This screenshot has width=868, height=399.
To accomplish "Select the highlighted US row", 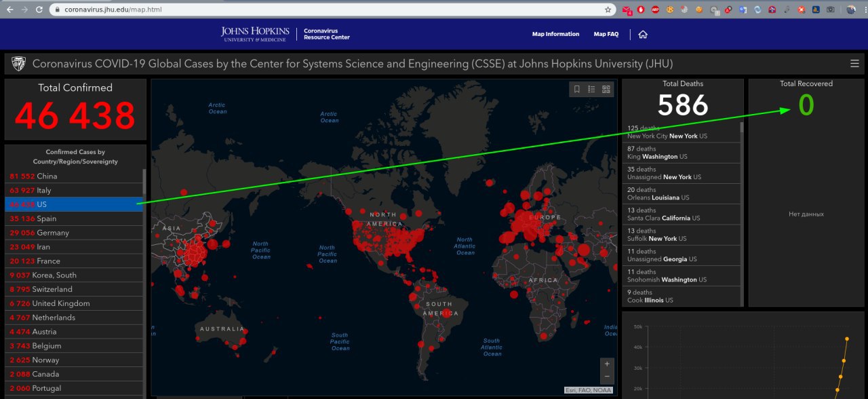I will point(74,204).
